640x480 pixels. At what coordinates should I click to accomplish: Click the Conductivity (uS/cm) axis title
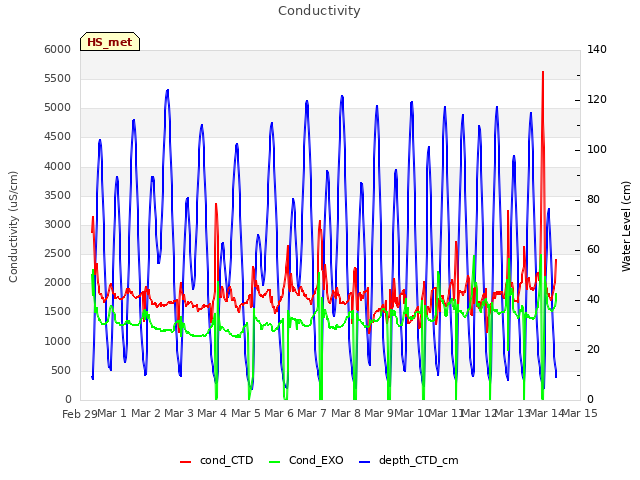pyautogui.click(x=13, y=227)
